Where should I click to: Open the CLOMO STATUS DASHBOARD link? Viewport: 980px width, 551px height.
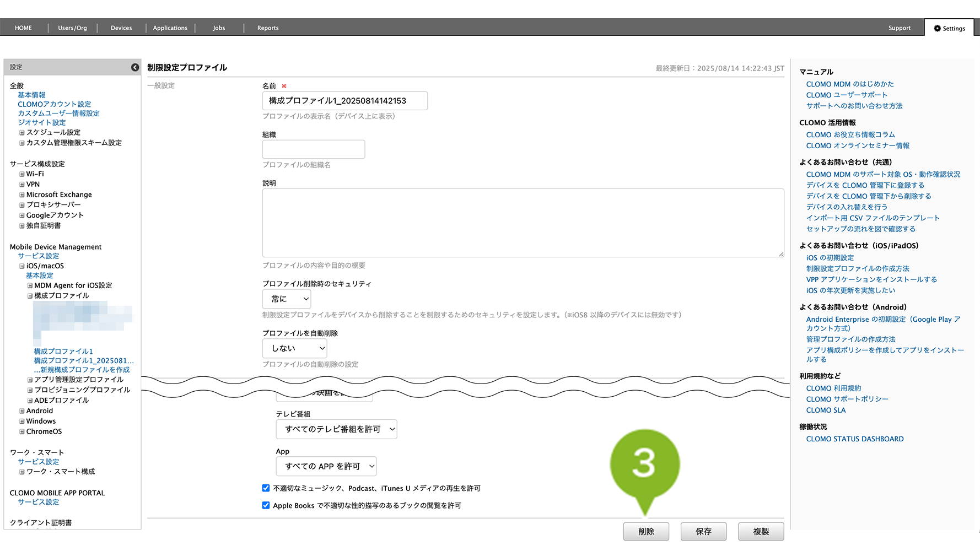[855, 439]
